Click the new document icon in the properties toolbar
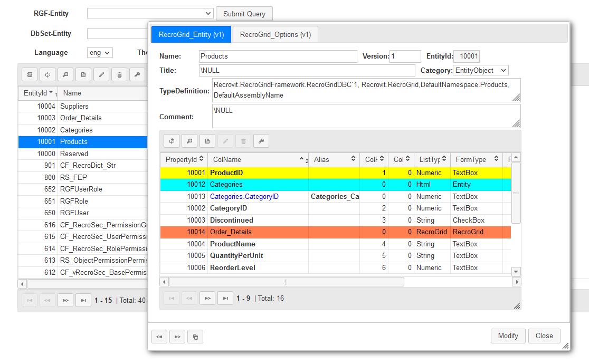 coord(207,141)
